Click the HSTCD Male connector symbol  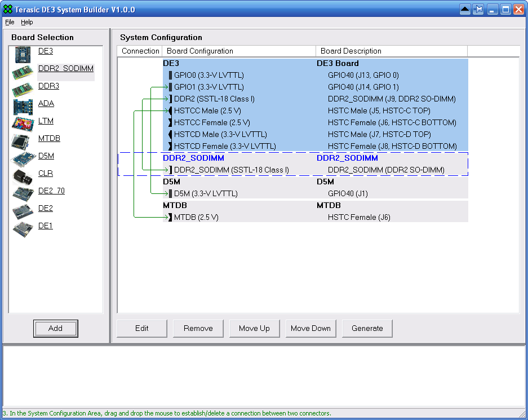click(x=170, y=134)
